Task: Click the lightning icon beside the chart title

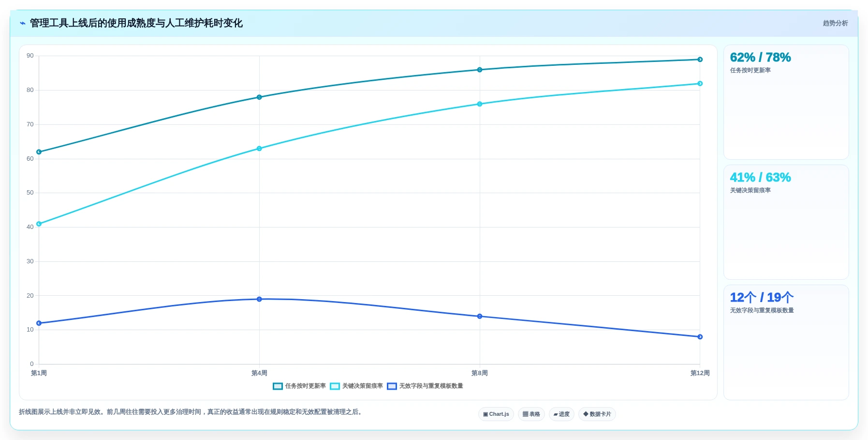Action: [x=22, y=23]
